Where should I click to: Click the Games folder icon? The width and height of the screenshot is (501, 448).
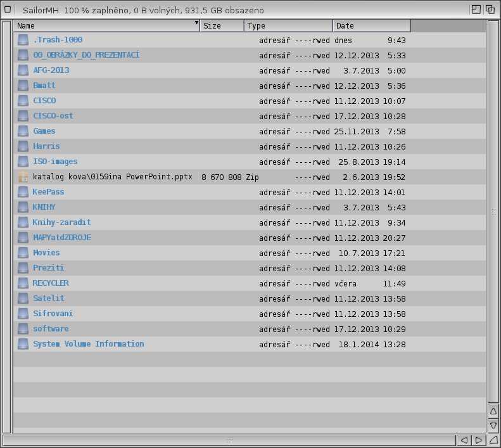[23, 131]
